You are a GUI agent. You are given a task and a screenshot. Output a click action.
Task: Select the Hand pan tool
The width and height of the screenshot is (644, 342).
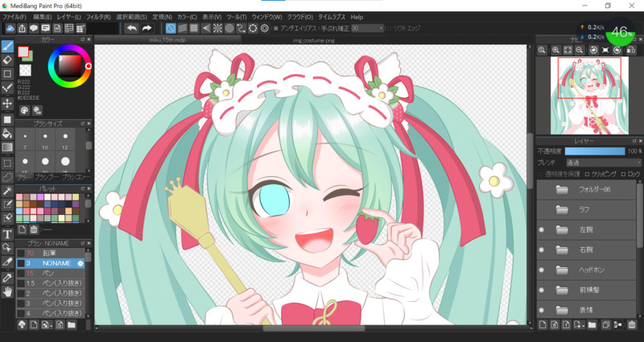tap(7, 292)
